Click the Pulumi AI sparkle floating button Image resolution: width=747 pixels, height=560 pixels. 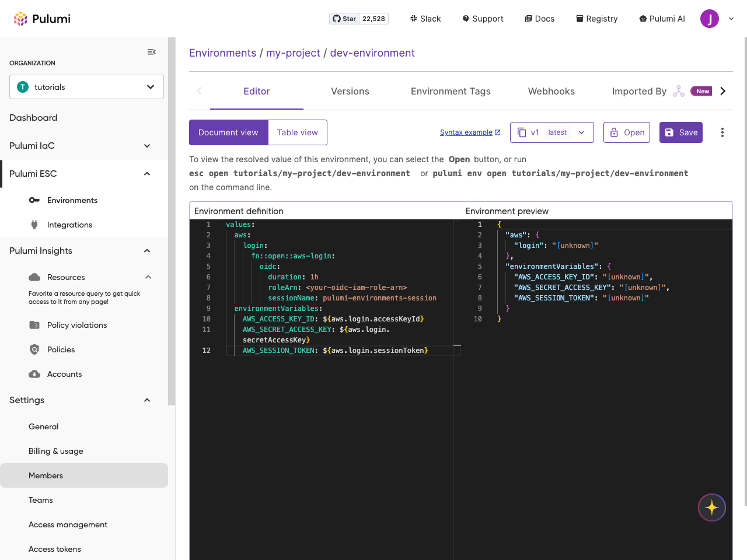point(712,508)
